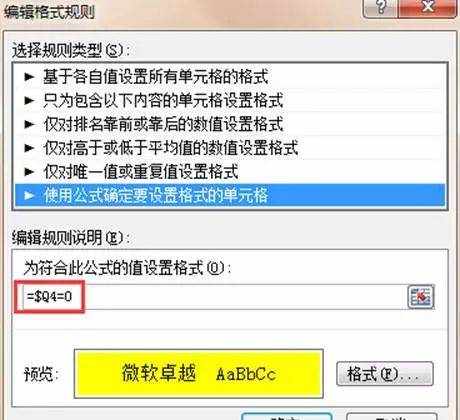Choose 仅对高于或低于平均值的数值设置格式
This screenshot has height=420, width=460.
coord(230,148)
